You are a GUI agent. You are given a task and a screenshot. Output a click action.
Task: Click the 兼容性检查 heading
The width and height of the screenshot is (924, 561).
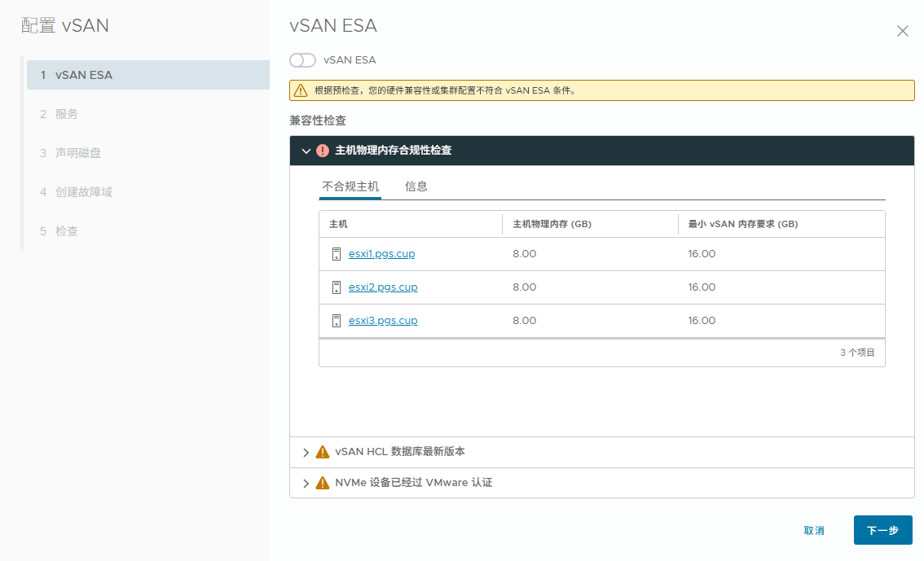[318, 121]
